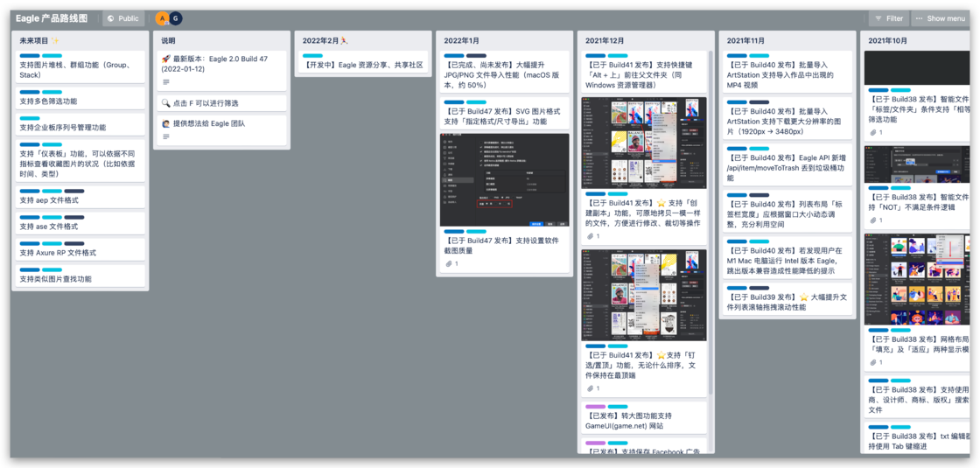
Task: Open card '列表布局「标签栏宽度」'
Action: tap(787, 211)
